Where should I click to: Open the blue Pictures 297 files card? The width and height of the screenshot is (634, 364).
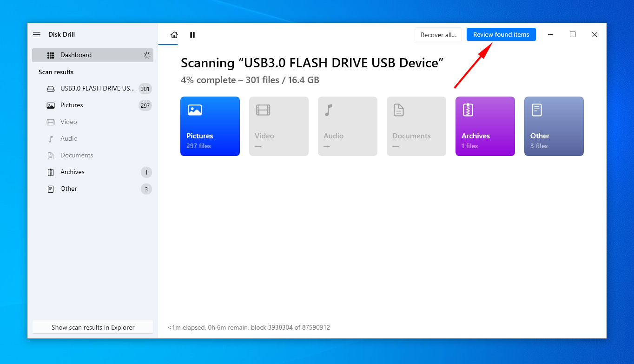pyautogui.click(x=210, y=126)
